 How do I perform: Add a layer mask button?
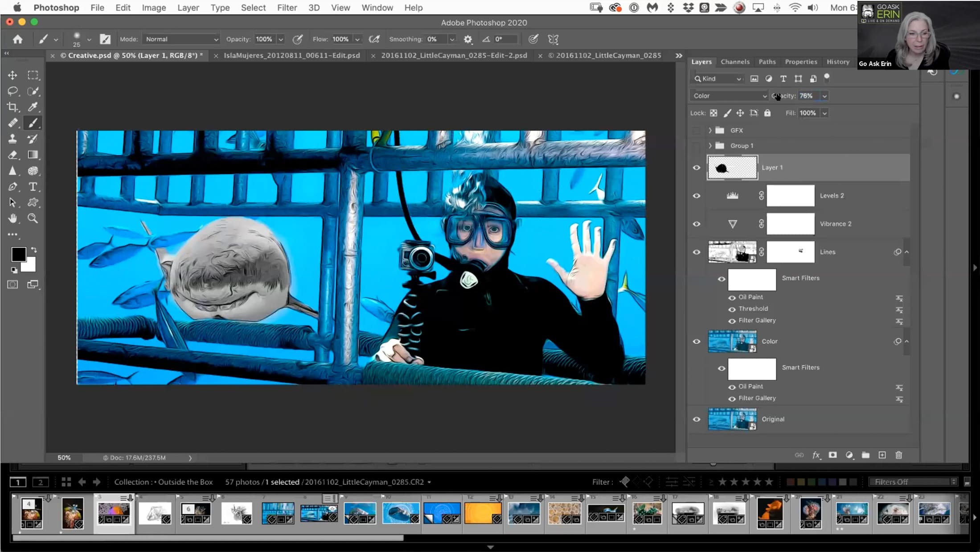click(x=832, y=455)
